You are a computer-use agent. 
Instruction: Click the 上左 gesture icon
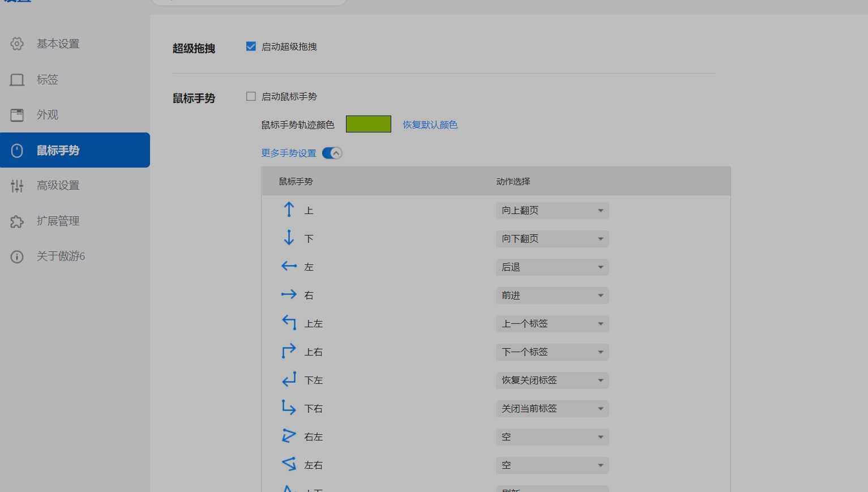pyautogui.click(x=289, y=323)
